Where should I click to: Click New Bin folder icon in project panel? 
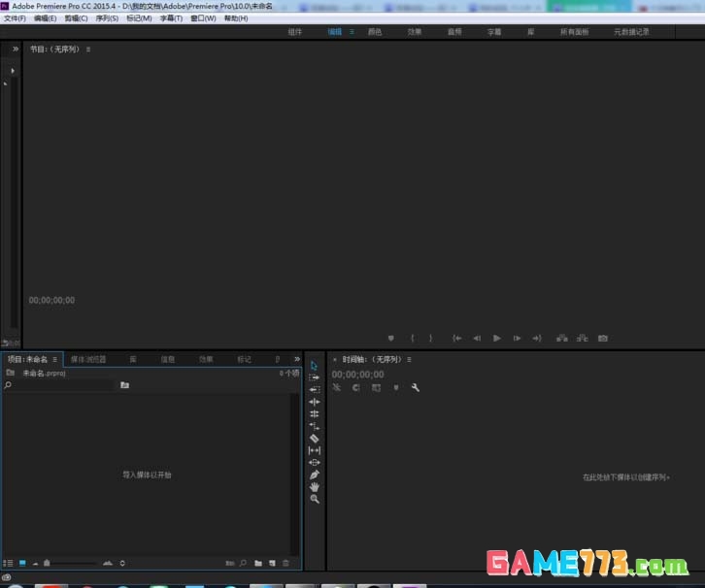point(258,563)
